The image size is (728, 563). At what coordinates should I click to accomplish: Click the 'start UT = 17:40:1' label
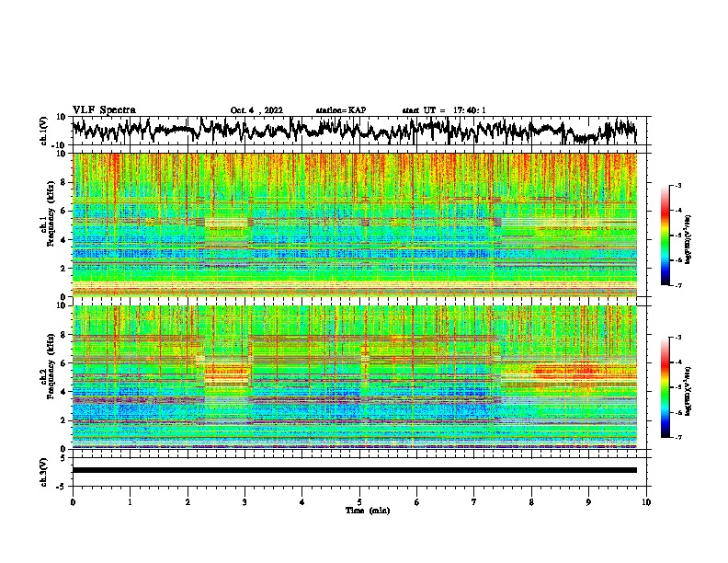(444, 110)
